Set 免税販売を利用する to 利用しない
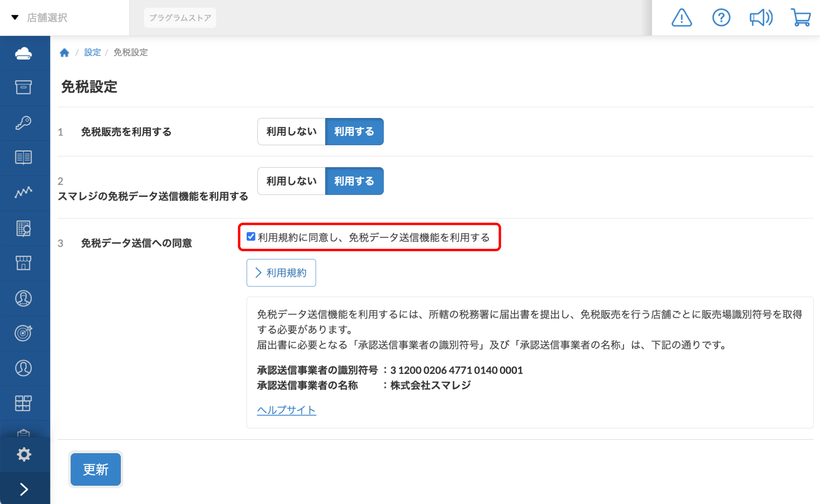The width and height of the screenshot is (820, 504). coord(291,132)
